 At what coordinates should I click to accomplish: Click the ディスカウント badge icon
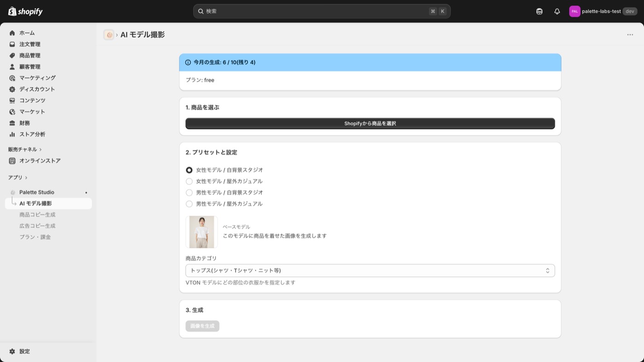(x=12, y=89)
